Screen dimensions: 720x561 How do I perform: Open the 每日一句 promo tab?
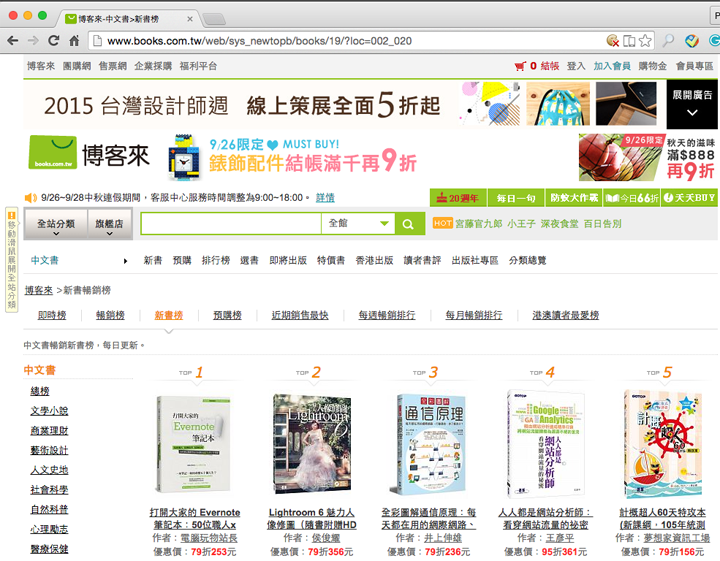[516, 198]
